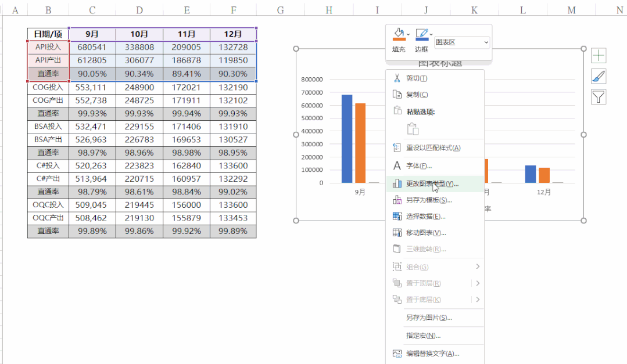Choose Save as Picture (另存为图片)
Image resolution: width=627 pixels, height=364 pixels.
point(435,318)
